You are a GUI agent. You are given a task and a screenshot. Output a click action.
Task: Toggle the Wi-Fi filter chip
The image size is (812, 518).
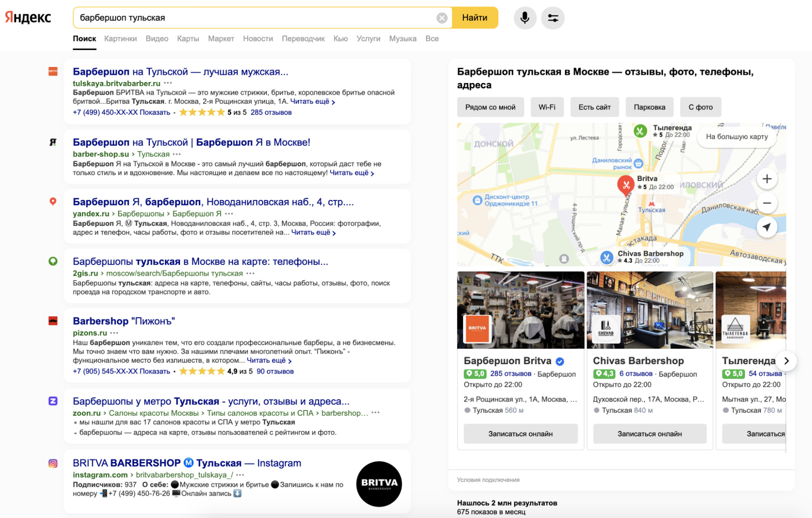coord(547,107)
